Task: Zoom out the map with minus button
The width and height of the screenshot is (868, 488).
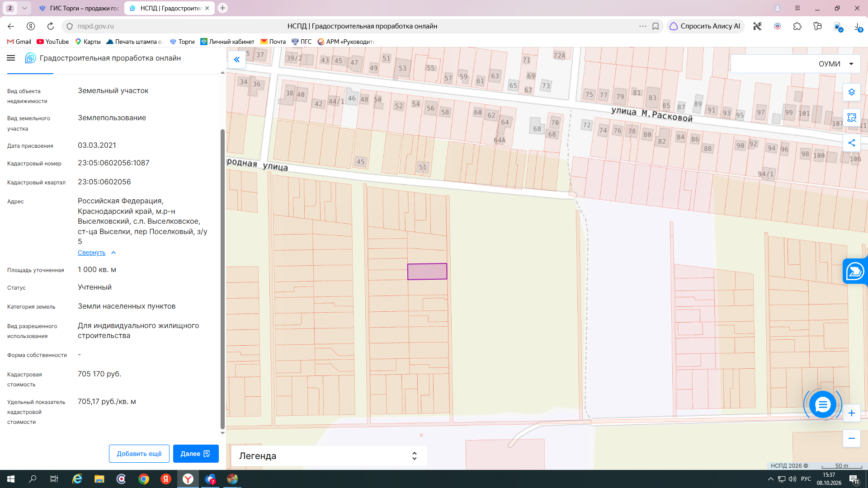Action: (x=852, y=438)
